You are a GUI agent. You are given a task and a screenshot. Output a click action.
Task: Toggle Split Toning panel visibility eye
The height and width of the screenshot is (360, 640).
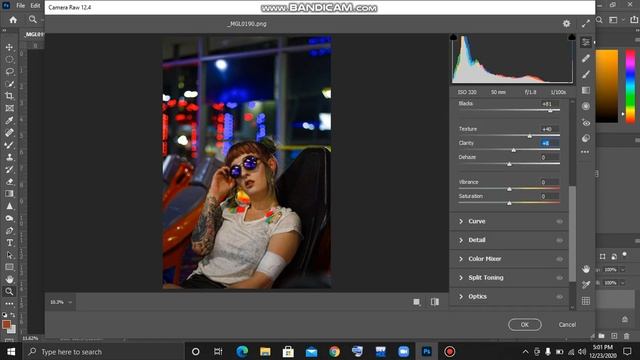coord(560,278)
